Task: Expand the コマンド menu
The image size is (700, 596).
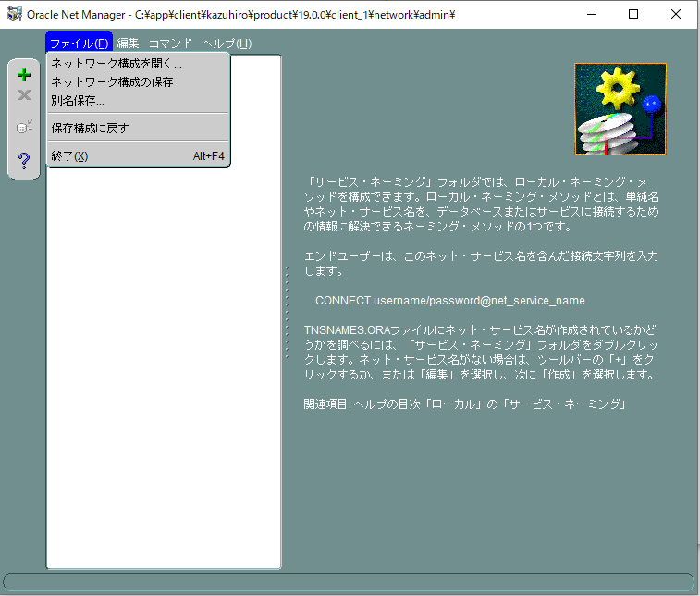Action: (x=170, y=43)
